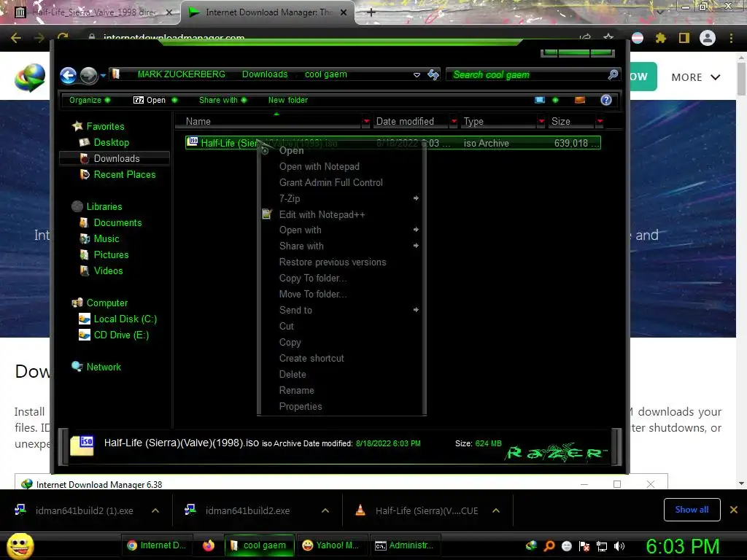747x560 pixels.
Task: Click Downloads in the breadcrumb path
Action: [x=264, y=74]
